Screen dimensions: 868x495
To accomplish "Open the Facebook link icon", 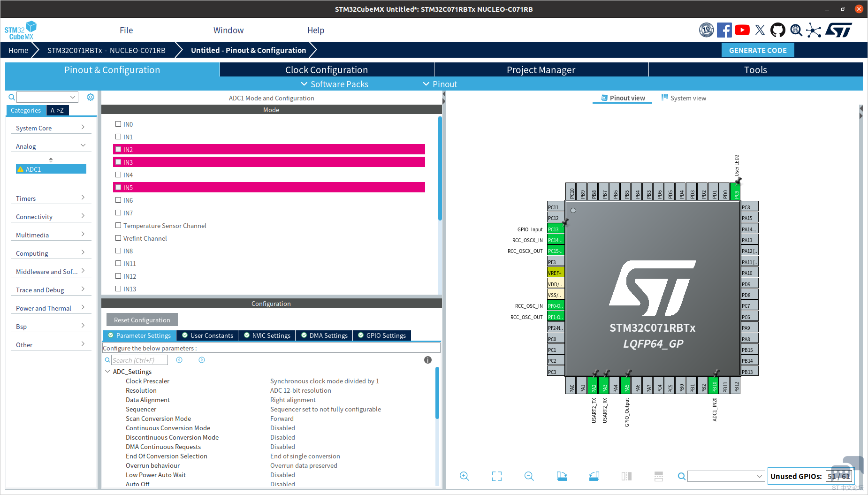I will (724, 30).
